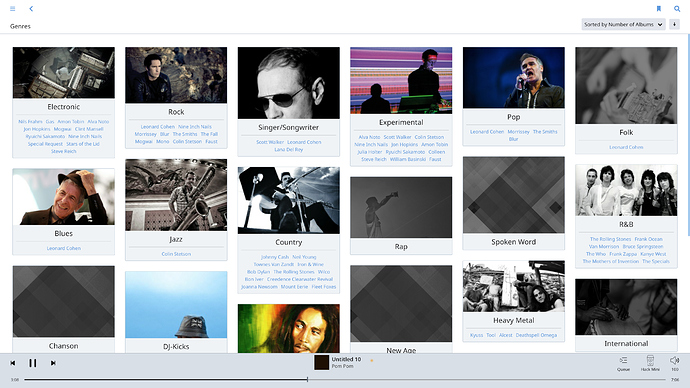Screen dimensions: 690x388
Task: Seek within the track progress bar
Action: (x=345, y=379)
